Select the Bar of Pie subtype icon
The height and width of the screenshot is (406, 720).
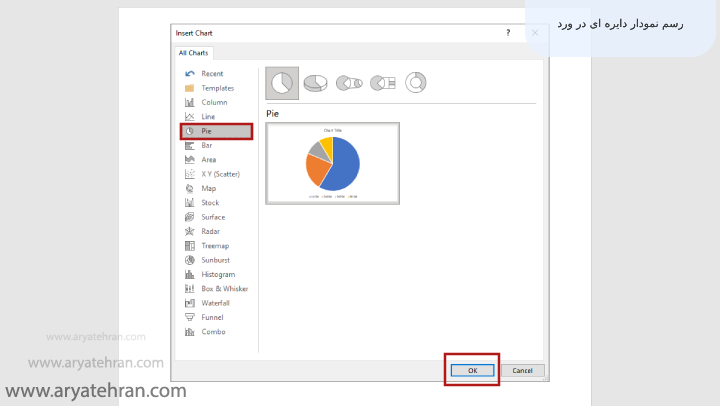click(382, 83)
